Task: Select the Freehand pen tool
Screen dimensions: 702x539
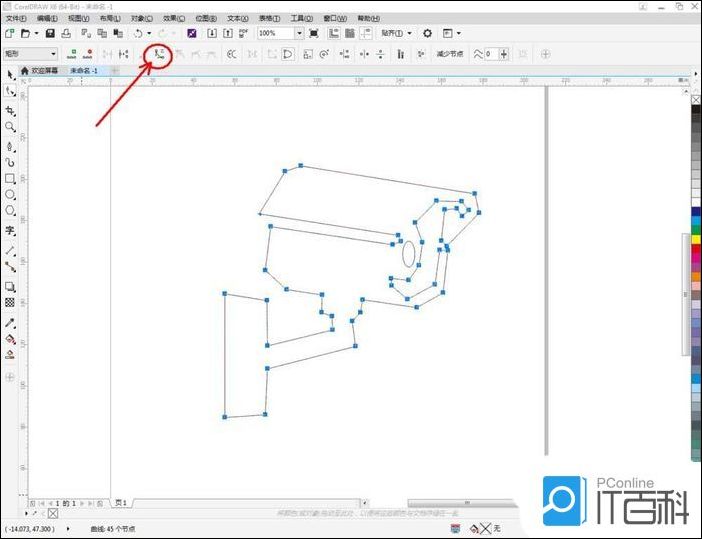Action: (x=10, y=146)
